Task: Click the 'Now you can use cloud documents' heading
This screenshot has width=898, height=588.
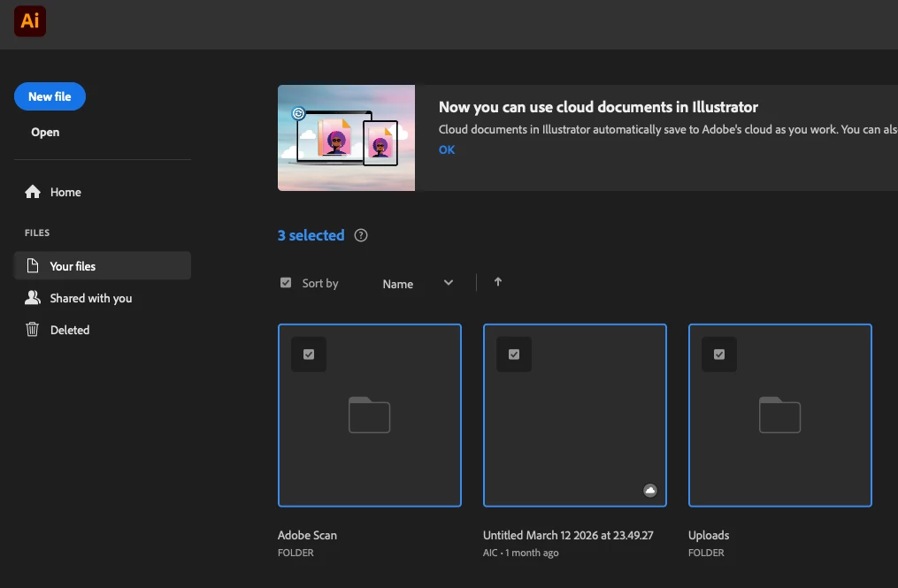Action: pos(598,107)
